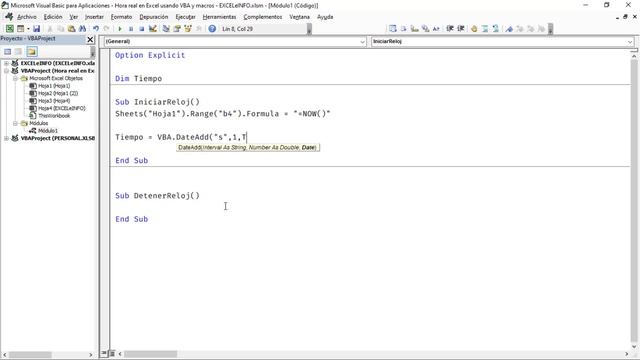Open the Insertar menu

coord(94,17)
